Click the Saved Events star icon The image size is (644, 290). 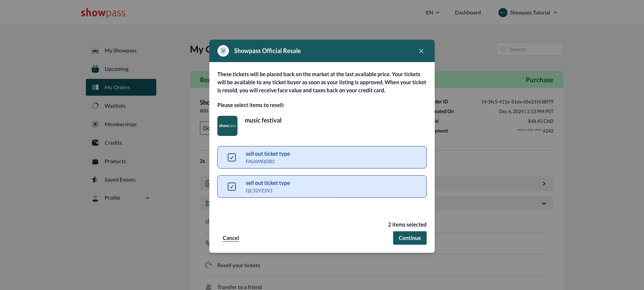[x=95, y=180]
